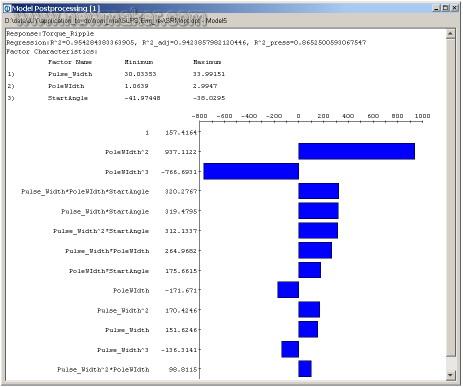Click the negative PoleWidth bar

(288, 290)
